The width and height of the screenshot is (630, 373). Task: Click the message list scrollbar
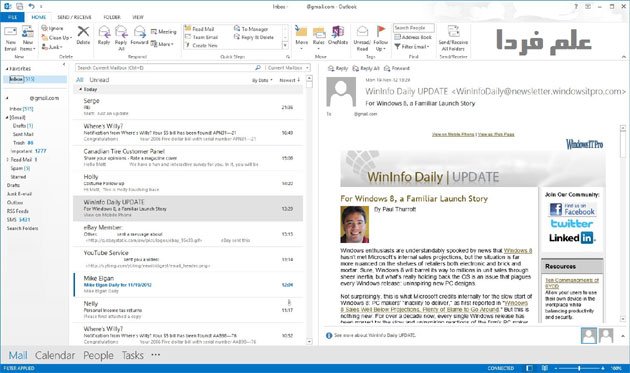[309, 209]
